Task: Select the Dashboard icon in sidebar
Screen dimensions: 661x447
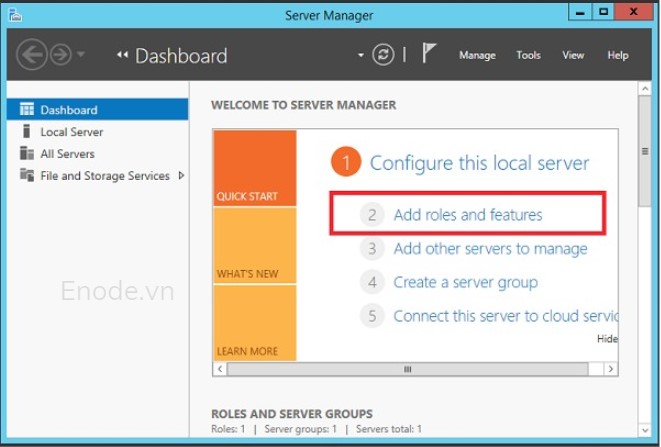Action: click(x=27, y=110)
